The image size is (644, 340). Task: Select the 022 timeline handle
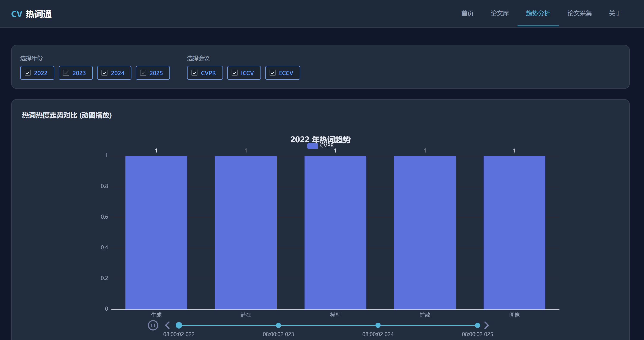coord(179,325)
